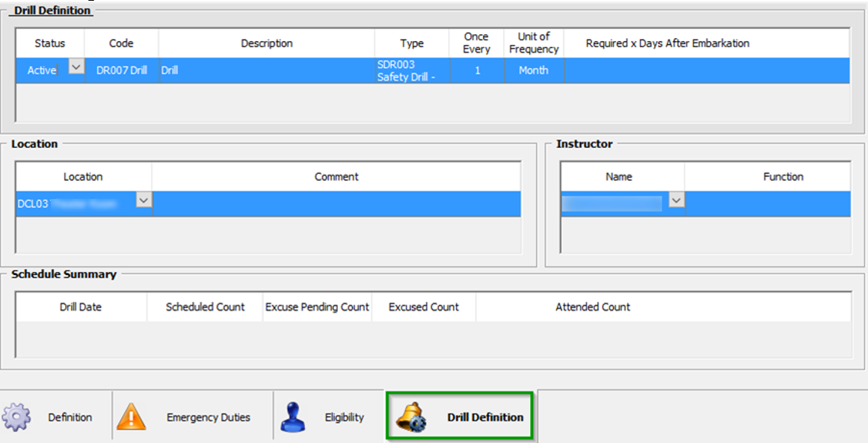Switch to the Definition tab

coord(70,418)
